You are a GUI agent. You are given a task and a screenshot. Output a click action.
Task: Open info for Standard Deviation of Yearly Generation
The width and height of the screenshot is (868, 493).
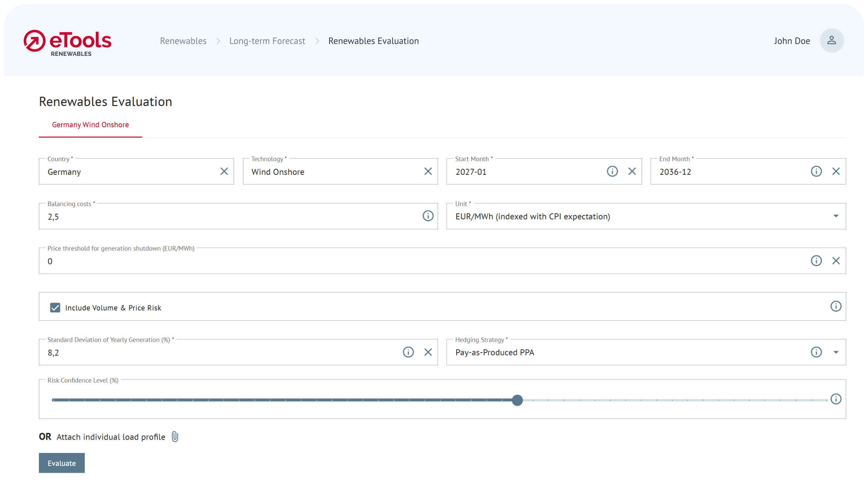[x=408, y=352]
